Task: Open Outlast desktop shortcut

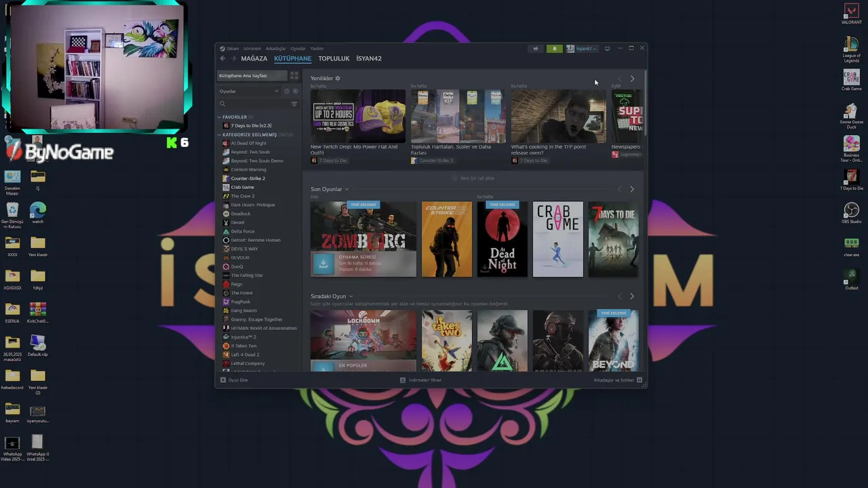Action: click(851, 279)
